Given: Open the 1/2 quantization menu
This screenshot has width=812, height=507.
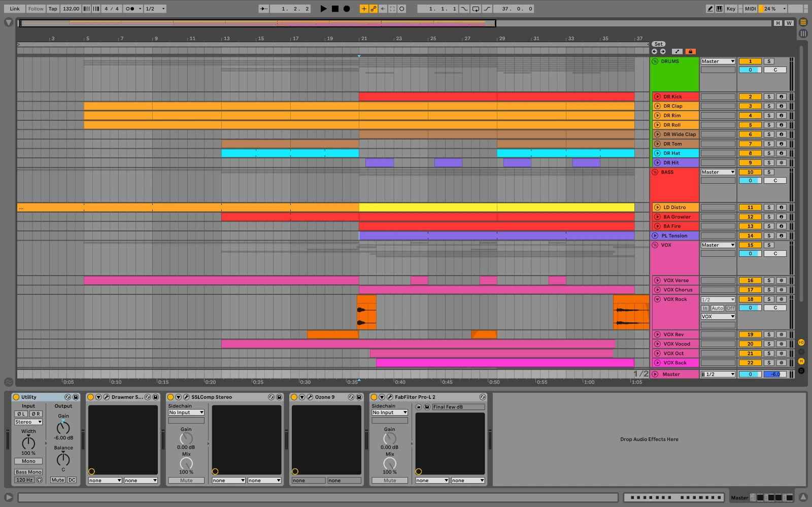Looking at the screenshot, I should coord(155,9).
